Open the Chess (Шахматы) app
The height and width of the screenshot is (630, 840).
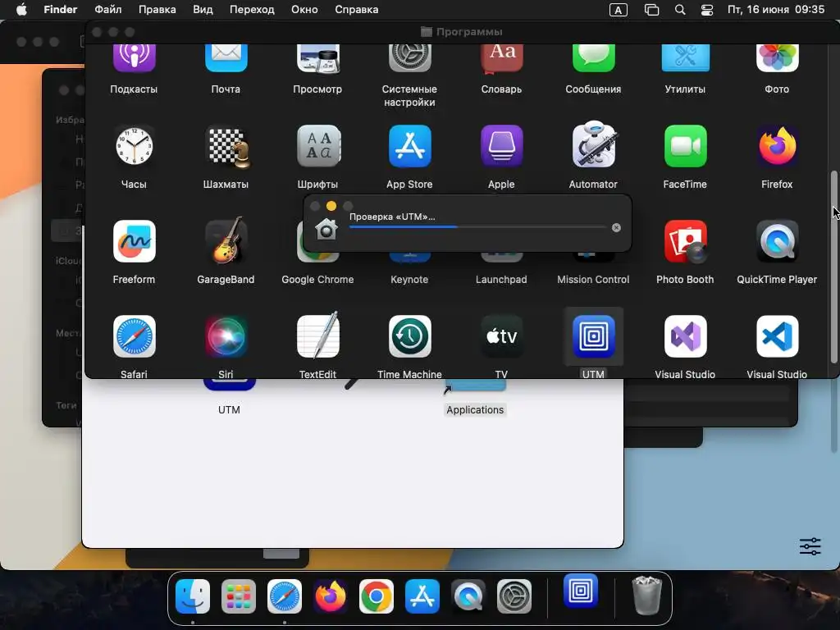coord(228,146)
